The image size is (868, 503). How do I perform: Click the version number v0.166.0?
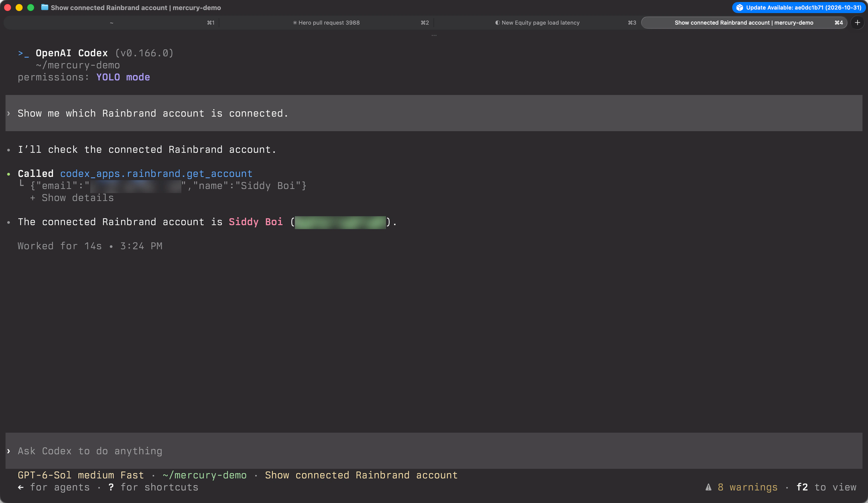(x=144, y=53)
